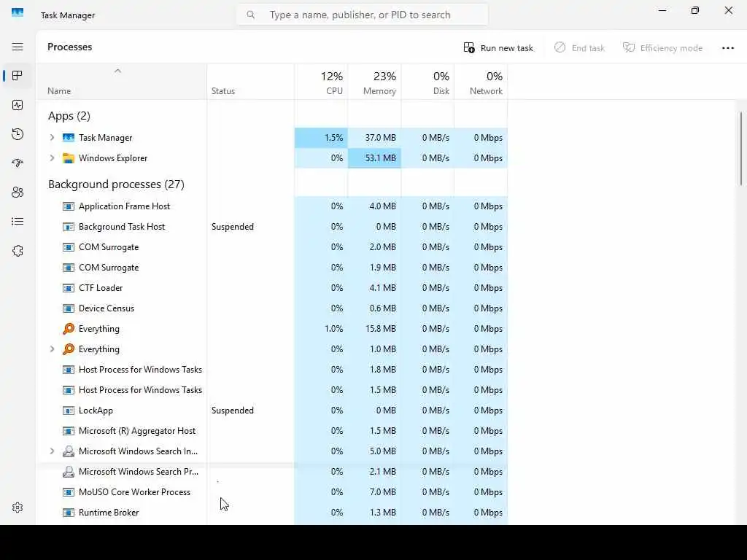The width and height of the screenshot is (747, 560).
Task: Select the Apps (2) group header
Action: (x=69, y=116)
